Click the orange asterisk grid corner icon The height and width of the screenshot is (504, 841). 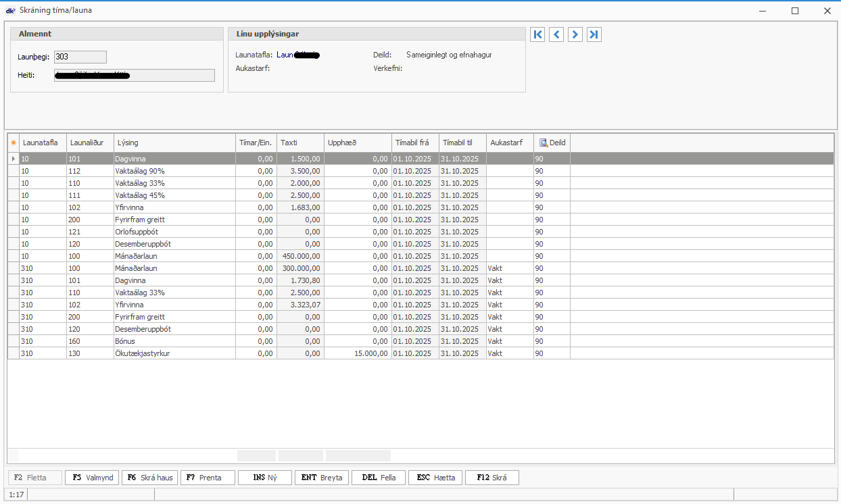(13, 143)
